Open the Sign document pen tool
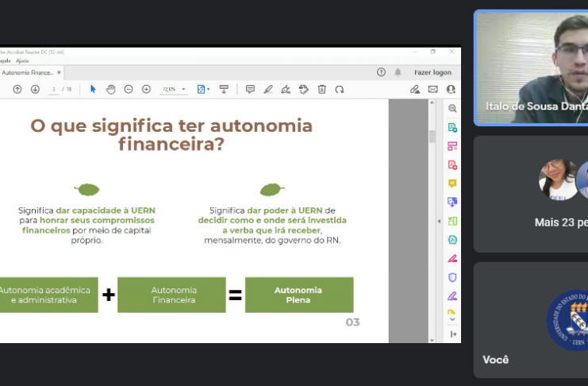Image resolution: width=588 pixels, height=386 pixels. click(x=286, y=90)
